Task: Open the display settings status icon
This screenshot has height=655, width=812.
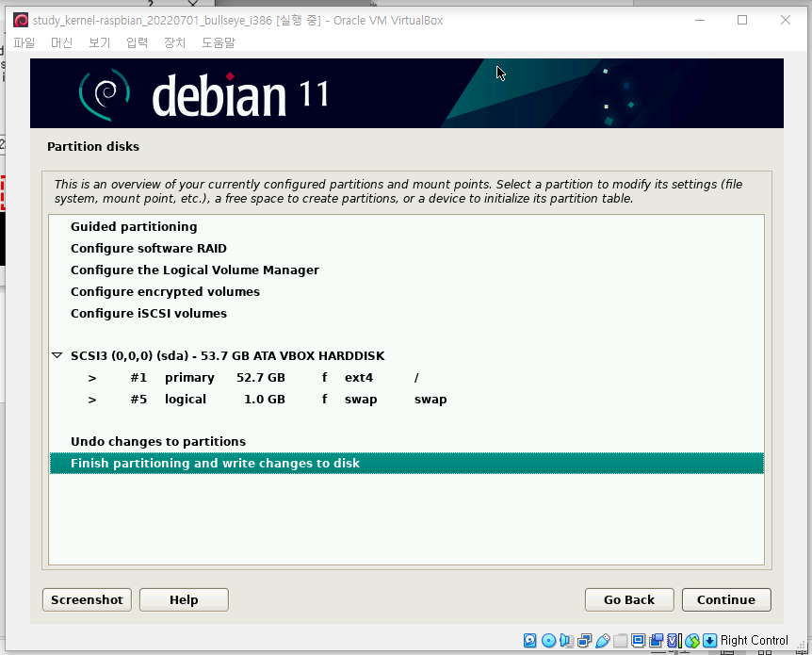Action: coord(636,640)
